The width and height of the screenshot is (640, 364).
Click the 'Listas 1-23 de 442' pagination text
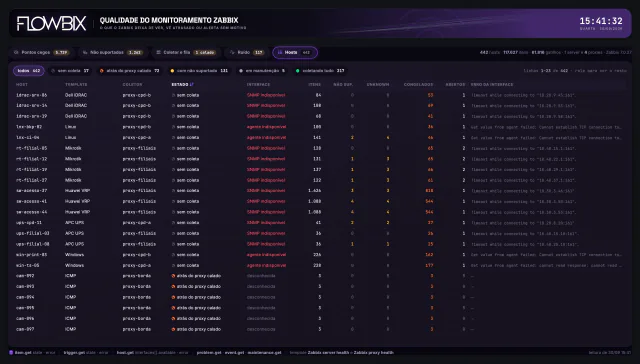pos(575,71)
